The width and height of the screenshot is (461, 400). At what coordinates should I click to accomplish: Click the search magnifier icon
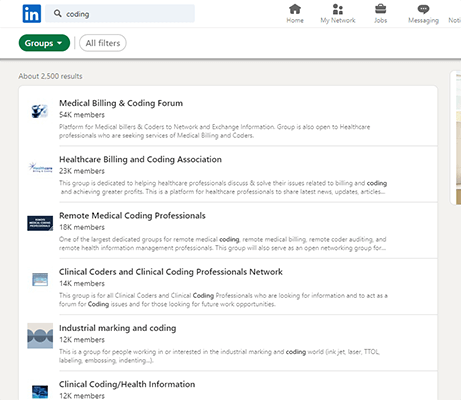click(x=58, y=13)
